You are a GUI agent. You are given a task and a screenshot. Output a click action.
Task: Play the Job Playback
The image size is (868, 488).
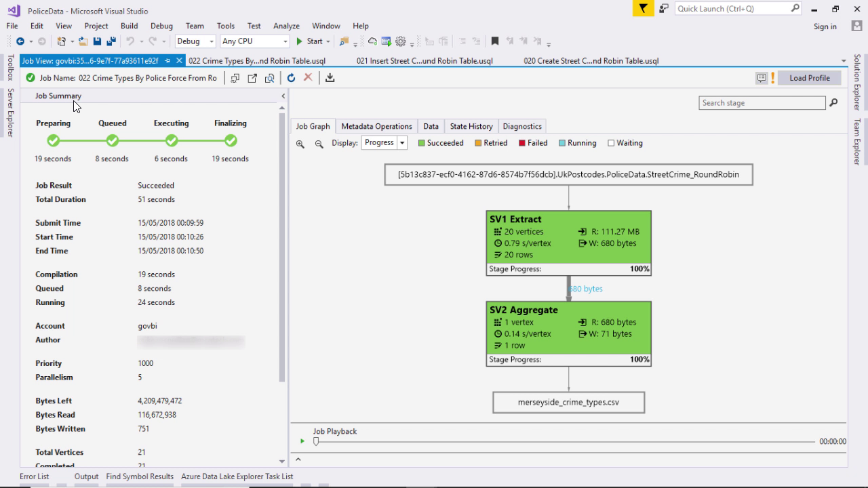click(302, 441)
